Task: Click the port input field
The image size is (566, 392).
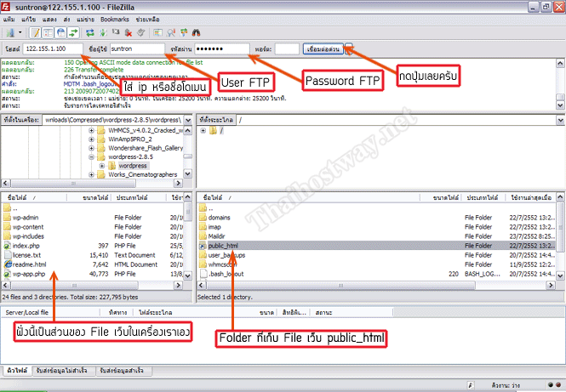Action: (x=287, y=48)
